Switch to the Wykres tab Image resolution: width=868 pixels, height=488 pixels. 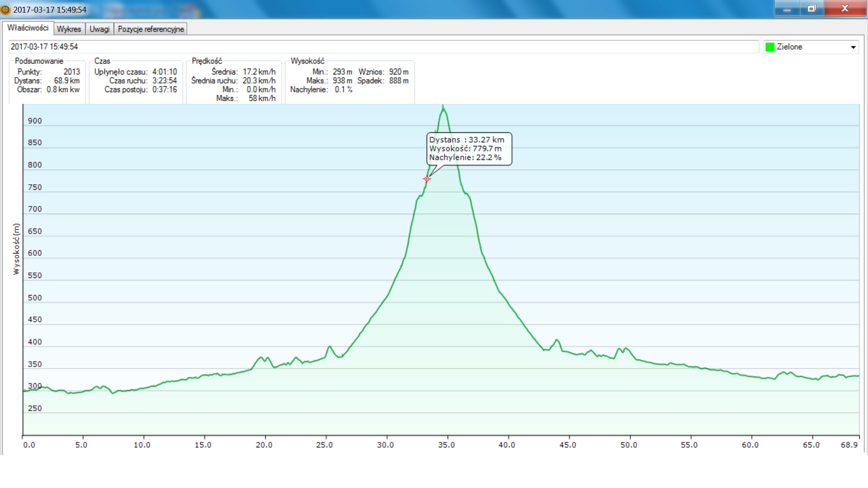[69, 29]
